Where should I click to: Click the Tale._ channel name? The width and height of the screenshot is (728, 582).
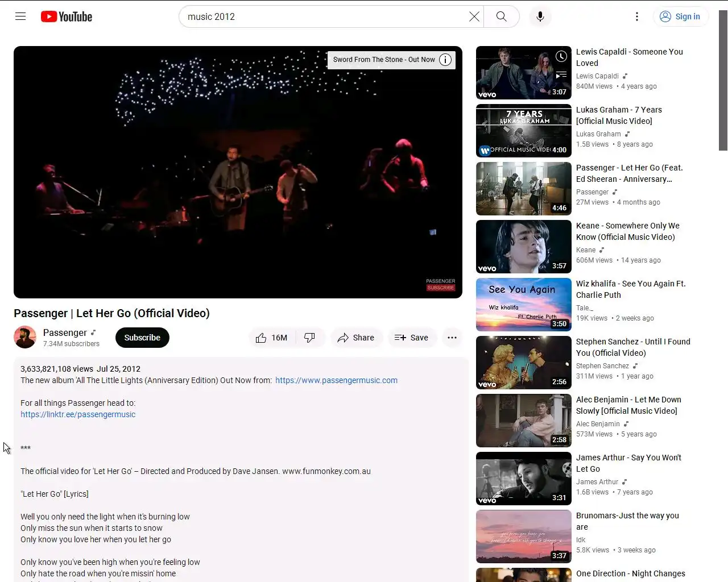(x=585, y=308)
